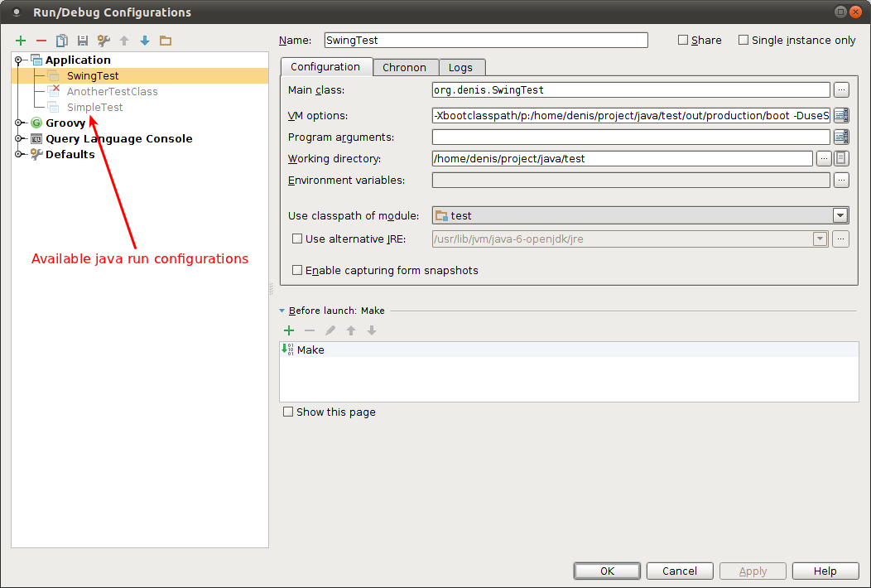Create a new configurations folder
Image resolution: width=871 pixels, height=588 pixels.
tap(165, 40)
